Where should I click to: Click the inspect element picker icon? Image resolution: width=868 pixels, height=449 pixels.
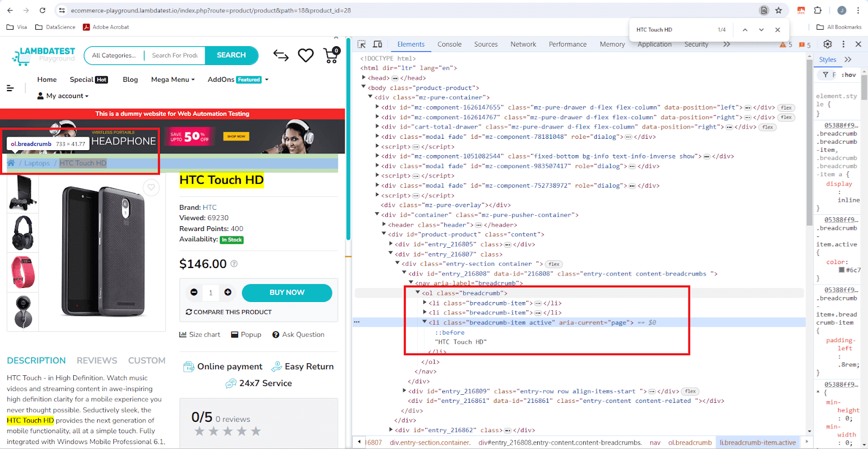click(361, 44)
